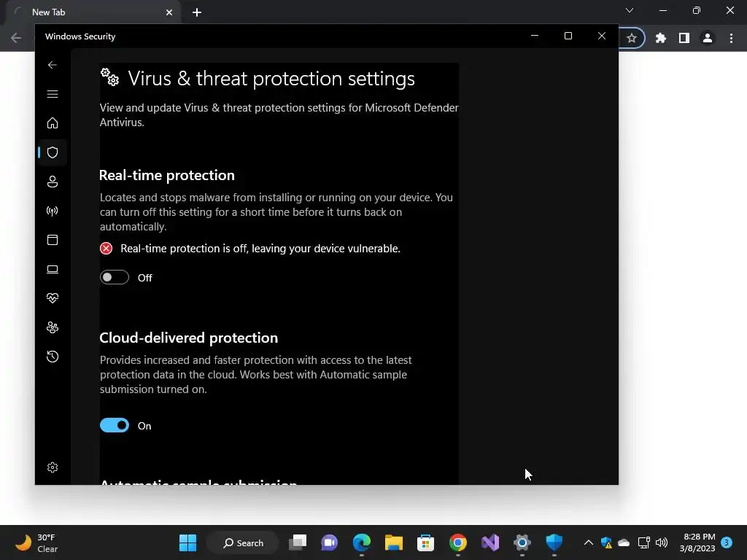Open a new Chrome tab with plus button

[197, 12]
